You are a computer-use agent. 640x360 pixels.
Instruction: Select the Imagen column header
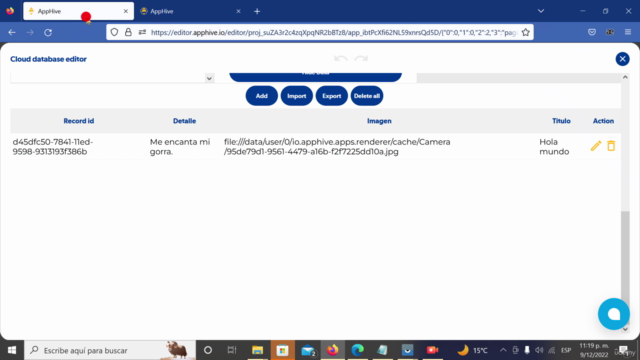click(379, 121)
